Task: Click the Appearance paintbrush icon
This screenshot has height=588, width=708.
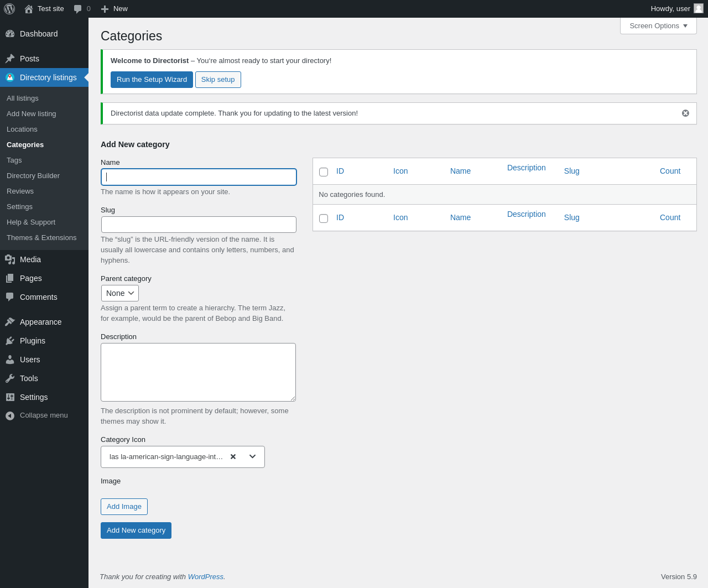Action: pos(10,322)
